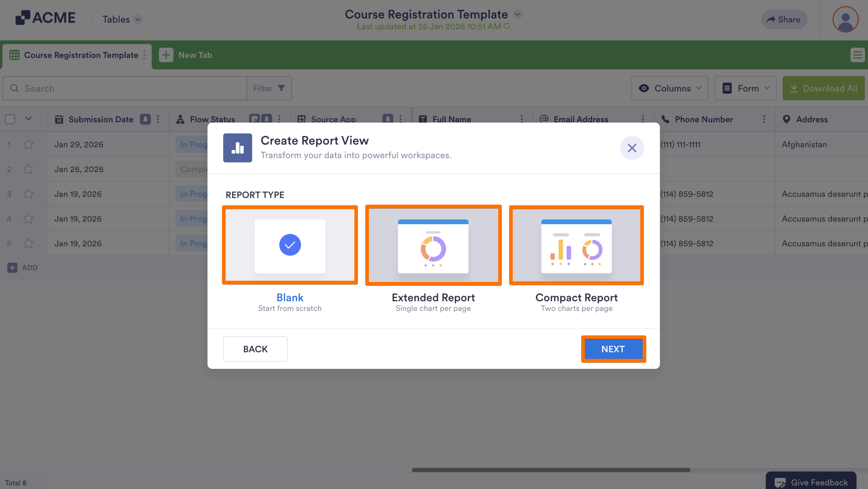This screenshot has width=868, height=489.
Task: Open the Filter funnel icon
Action: 282,88
